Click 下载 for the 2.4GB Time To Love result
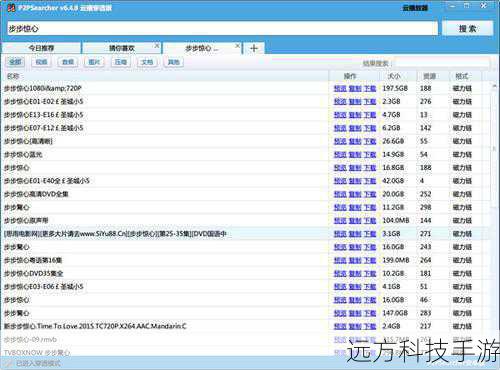 click(x=370, y=326)
